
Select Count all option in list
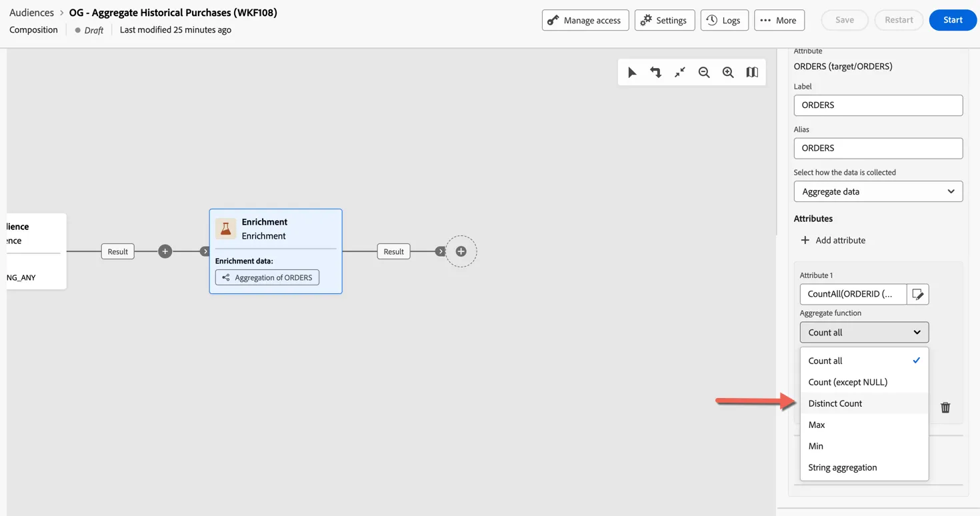864,361
